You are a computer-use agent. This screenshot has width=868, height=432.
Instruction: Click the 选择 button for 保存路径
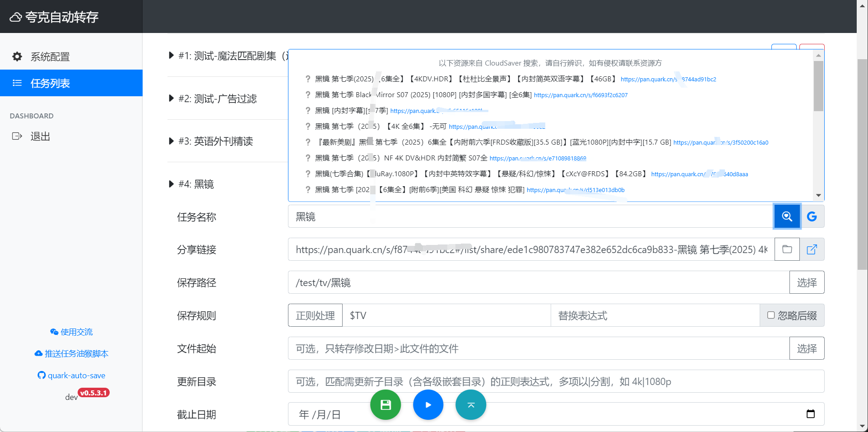click(807, 282)
